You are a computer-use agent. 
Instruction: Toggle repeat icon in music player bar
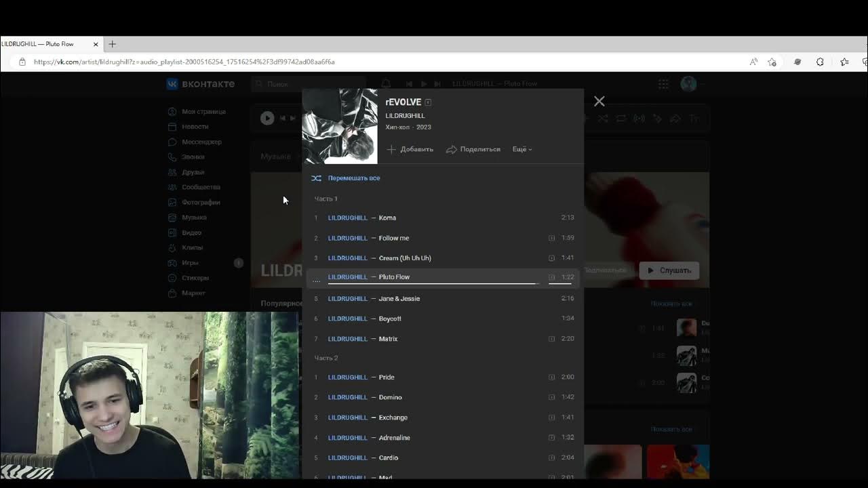tap(620, 118)
